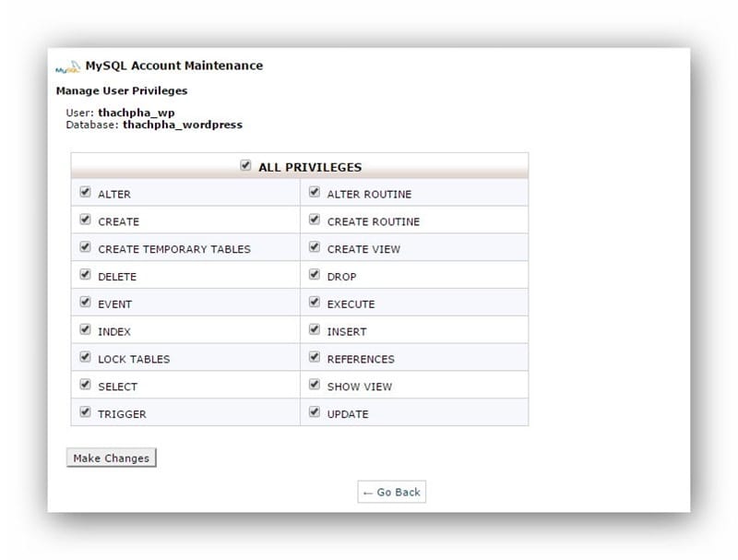The image size is (738, 560).
Task: Toggle the REFERENCES privilege checkbox
Action: pos(315,357)
